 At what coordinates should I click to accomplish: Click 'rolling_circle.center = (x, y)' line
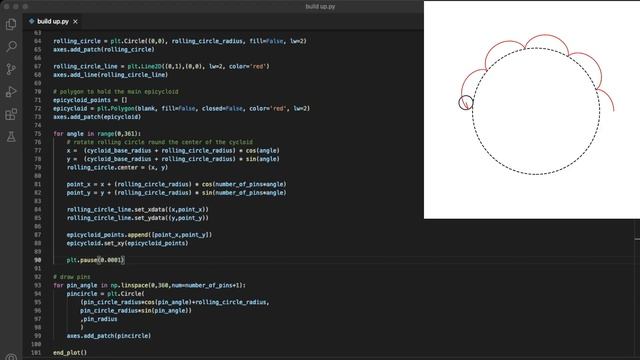point(117,167)
